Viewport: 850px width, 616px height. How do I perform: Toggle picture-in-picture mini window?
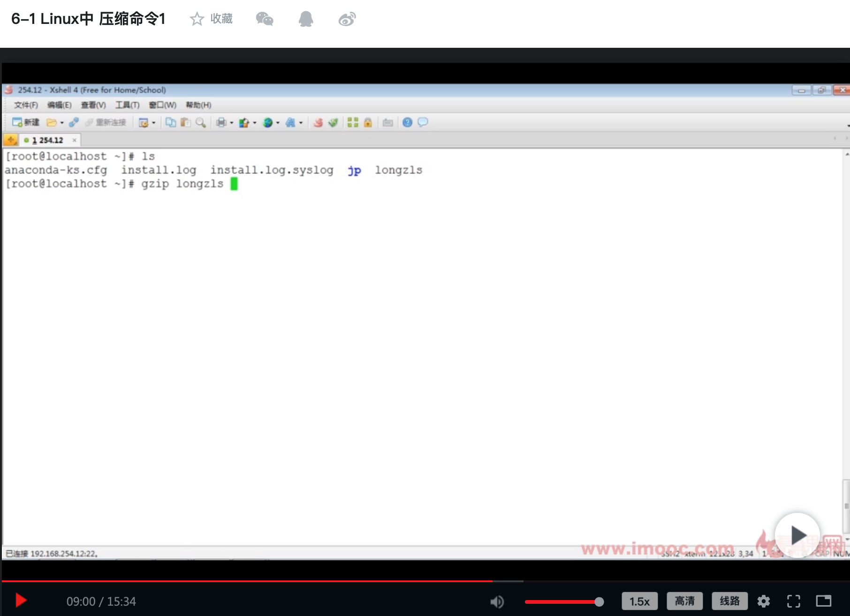click(x=824, y=601)
